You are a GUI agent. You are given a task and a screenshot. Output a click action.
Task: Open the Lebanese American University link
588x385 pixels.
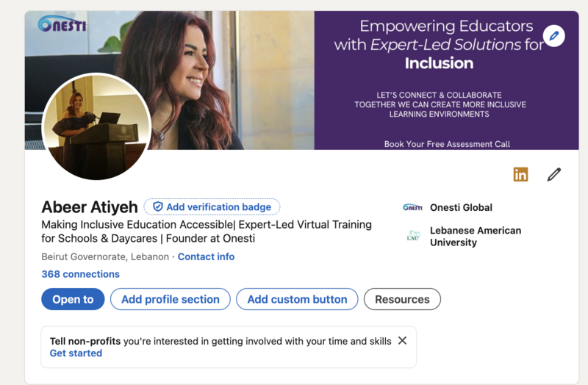[x=476, y=236]
